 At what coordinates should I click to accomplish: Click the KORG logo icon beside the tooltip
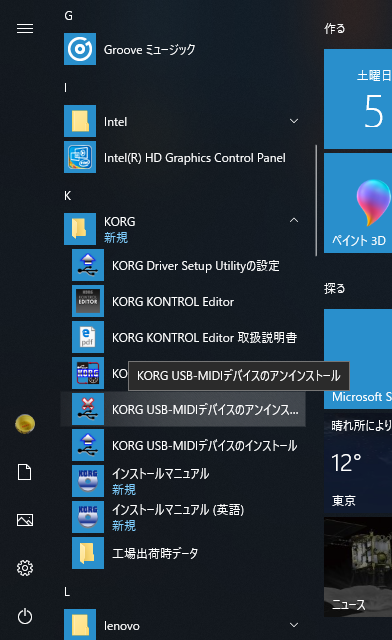point(88,373)
